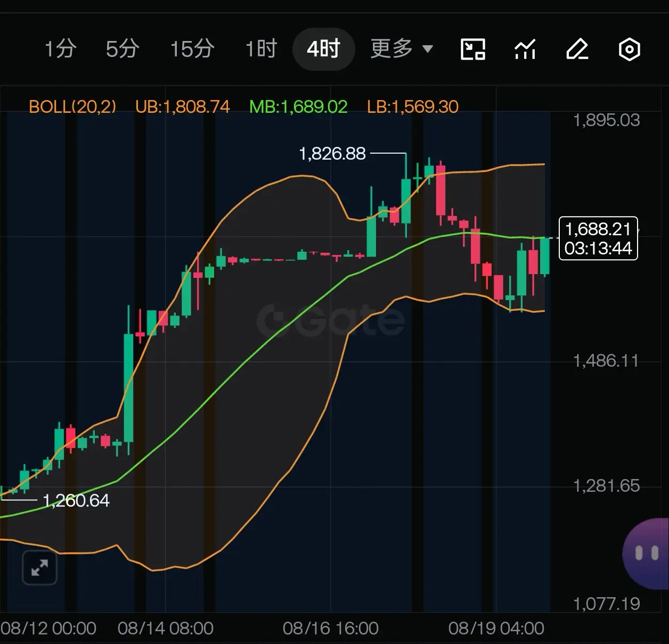Tap the purple floating assistant bubble
The width and height of the screenshot is (669, 644).
(646, 554)
